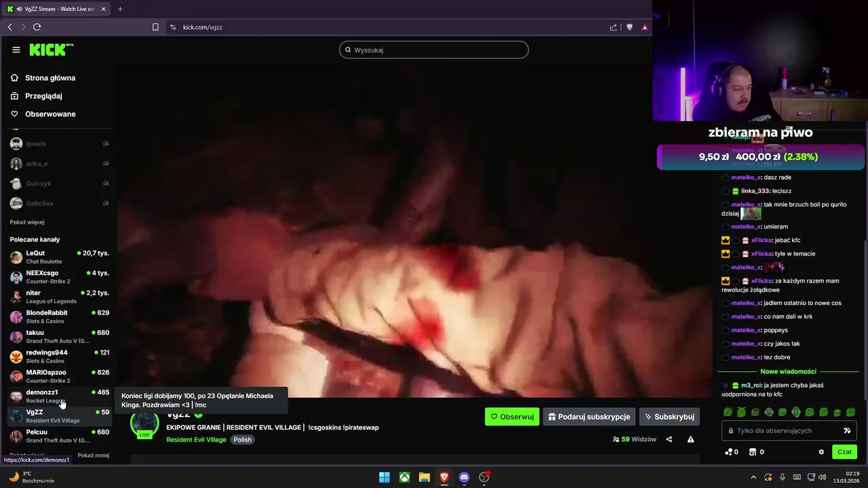Viewport: 868px width, 488px height.
Task: Select the VgZZ Stream browser tab
Action: [56, 9]
